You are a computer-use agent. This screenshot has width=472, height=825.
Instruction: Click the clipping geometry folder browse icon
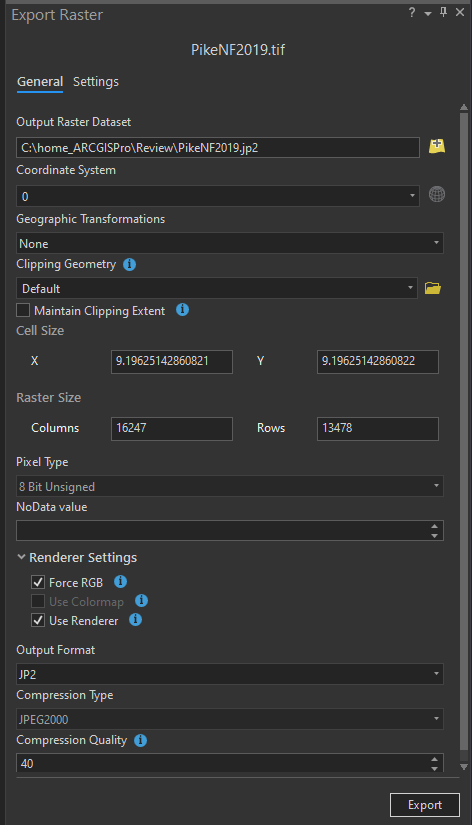tap(433, 288)
